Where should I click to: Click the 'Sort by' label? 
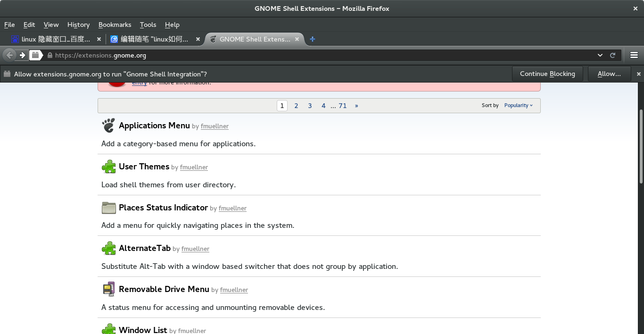[490, 105]
